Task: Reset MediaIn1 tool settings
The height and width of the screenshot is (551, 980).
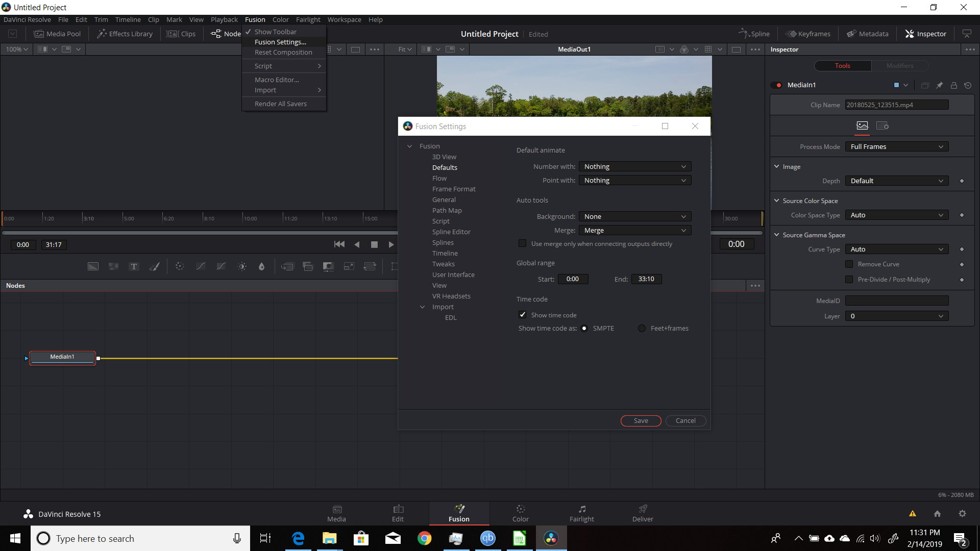Action: point(968,85)
